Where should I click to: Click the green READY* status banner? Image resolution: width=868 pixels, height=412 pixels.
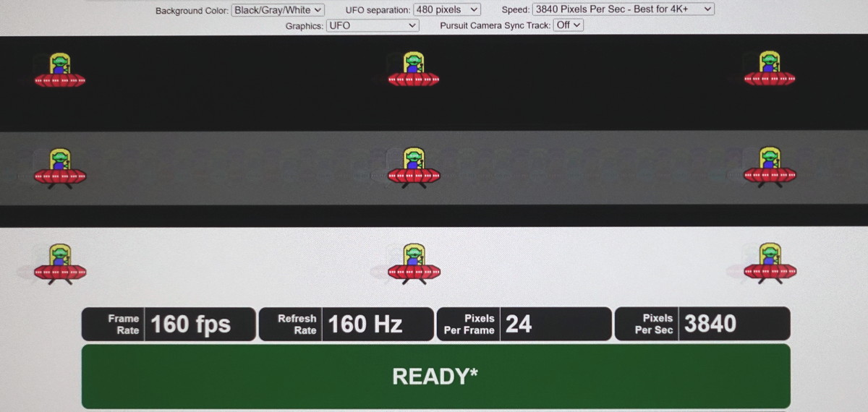[x=435, y=376]
